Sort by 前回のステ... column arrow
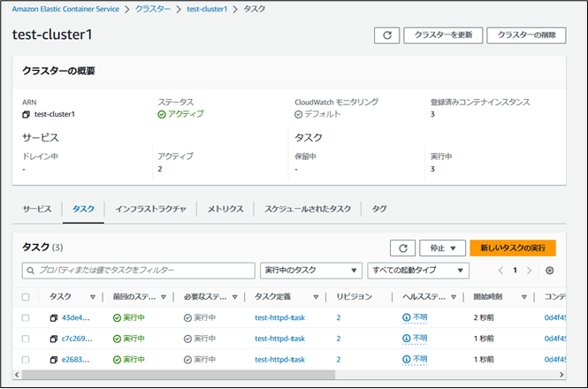588x389 pixels. 164,297
